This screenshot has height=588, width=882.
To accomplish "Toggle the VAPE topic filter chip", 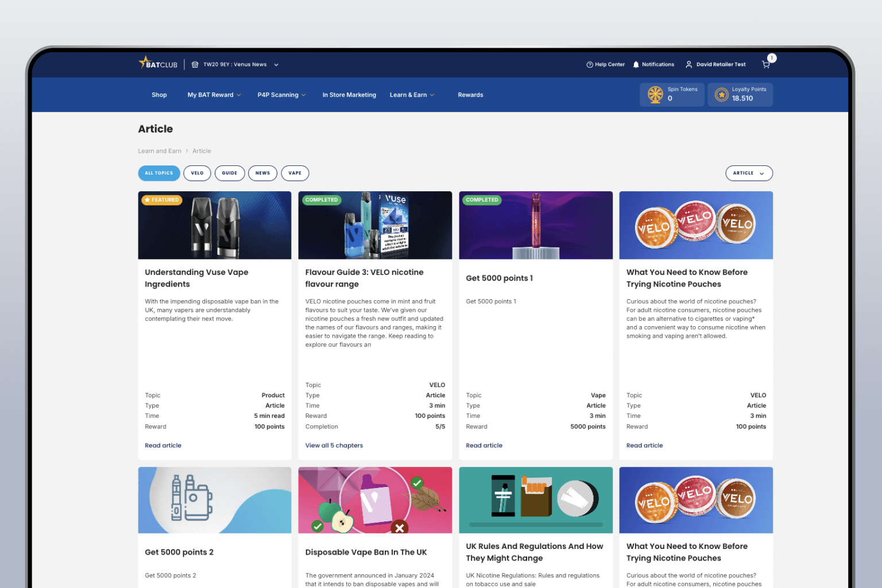I will [295, 173].
